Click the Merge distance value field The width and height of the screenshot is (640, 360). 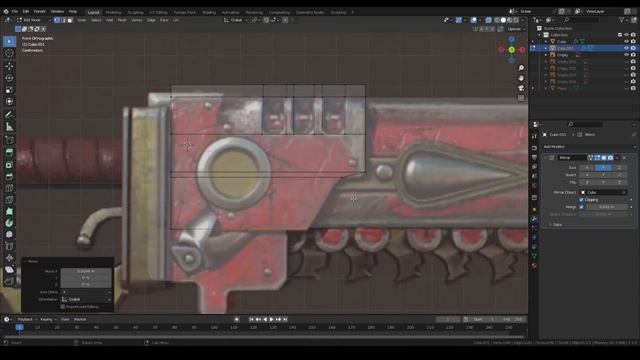tap(606, 207)
